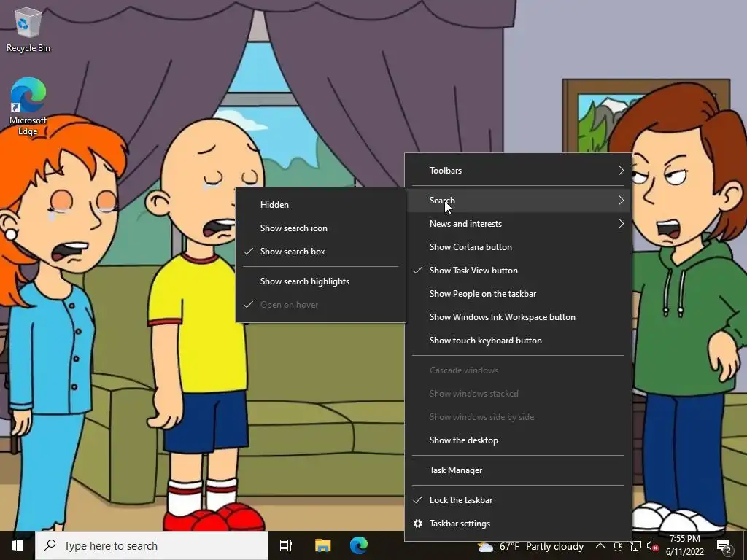Click the chevron next to Toolbars

(x=621, y=171)
